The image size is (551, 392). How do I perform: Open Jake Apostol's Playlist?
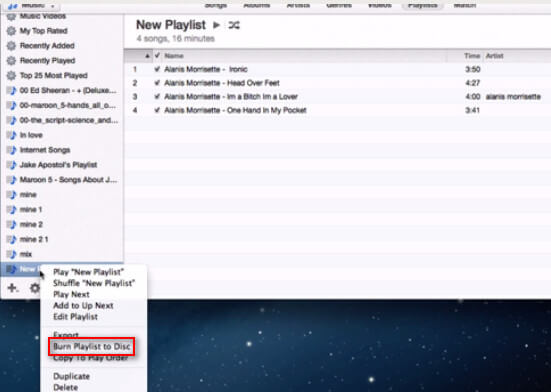[58, 165]
